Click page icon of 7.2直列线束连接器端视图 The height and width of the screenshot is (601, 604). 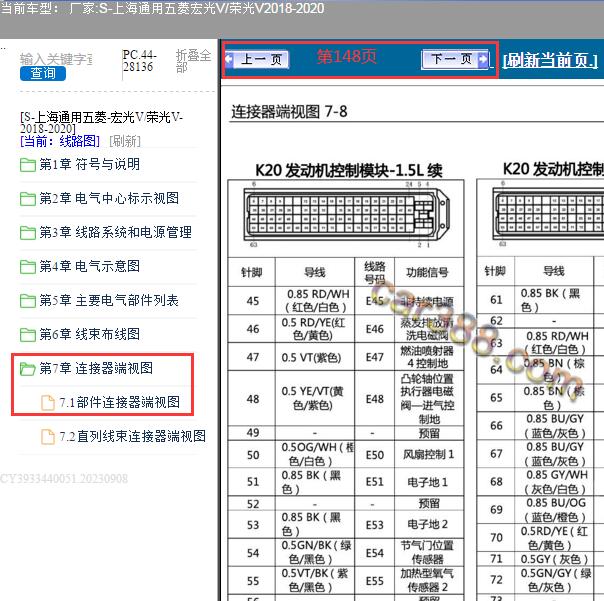[x=48, y=436]
